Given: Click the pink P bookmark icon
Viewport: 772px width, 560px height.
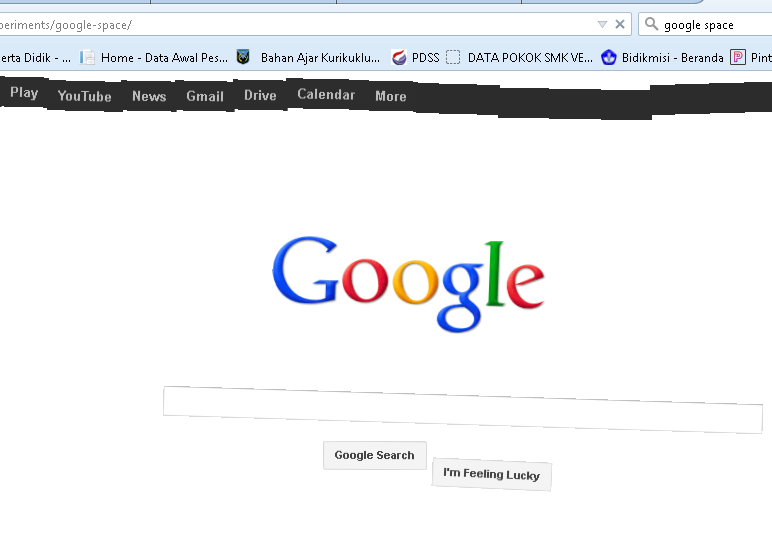Looking at the screenshot, I should point(738,58).
